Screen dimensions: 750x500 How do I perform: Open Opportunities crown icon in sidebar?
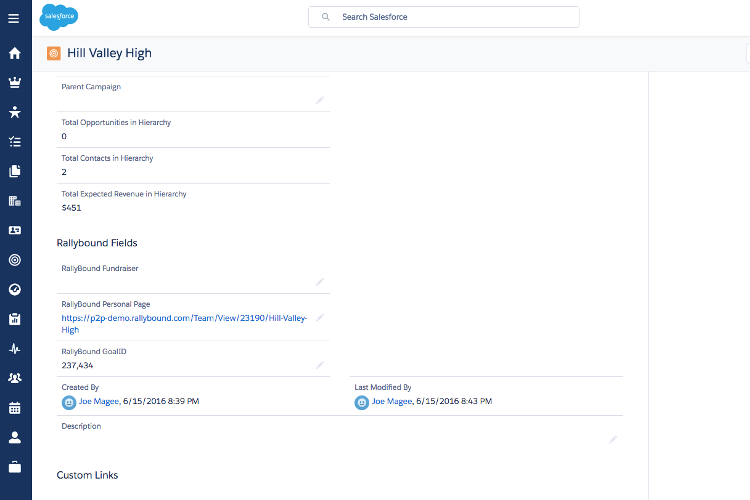[15, 83]
